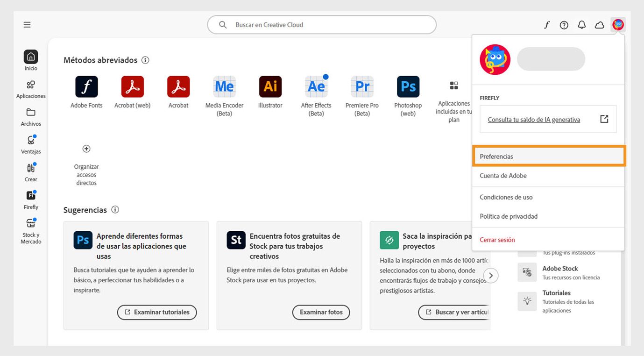Click the profile avatar in the top bar
Image resolution: width=644 pixels, height=356 pixels.
pyautogui.click(x=618, y=25)
